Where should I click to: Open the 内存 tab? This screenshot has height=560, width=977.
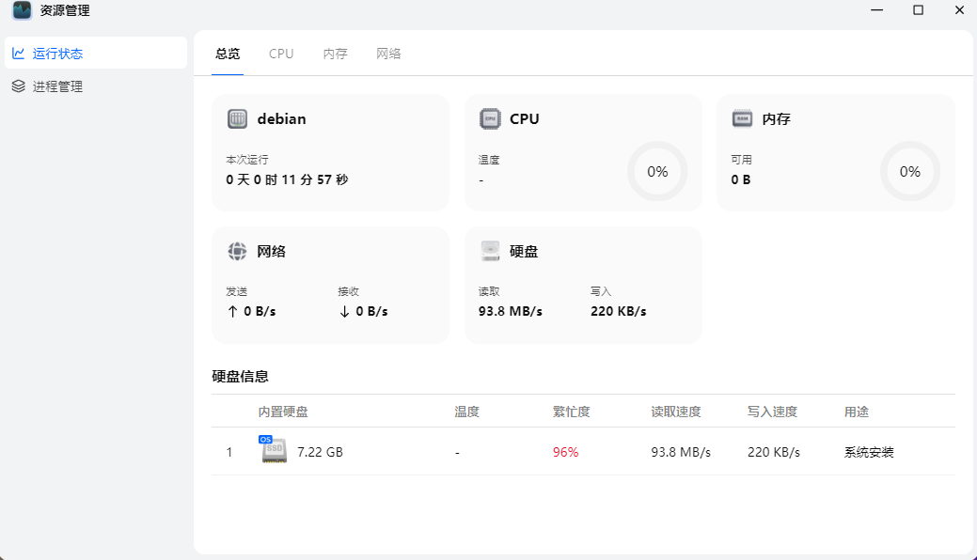[x=334, y=54]
